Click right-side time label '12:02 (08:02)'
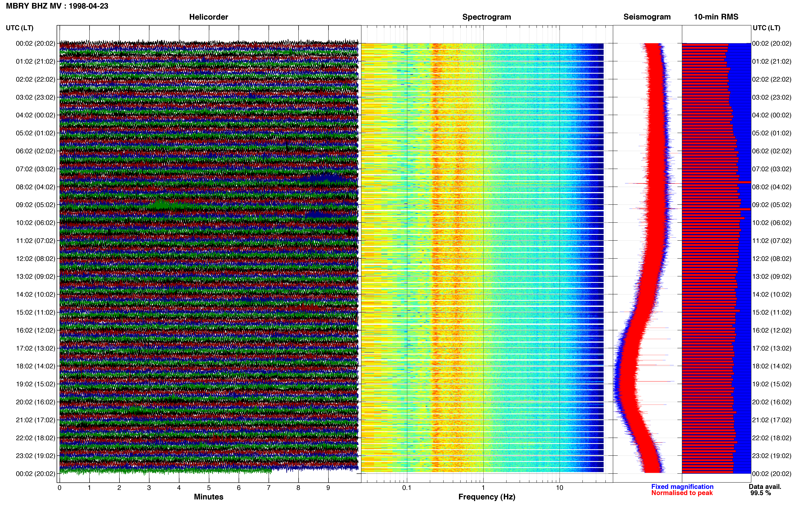Screen dimensions: 812x508 (x=772, y=259)
